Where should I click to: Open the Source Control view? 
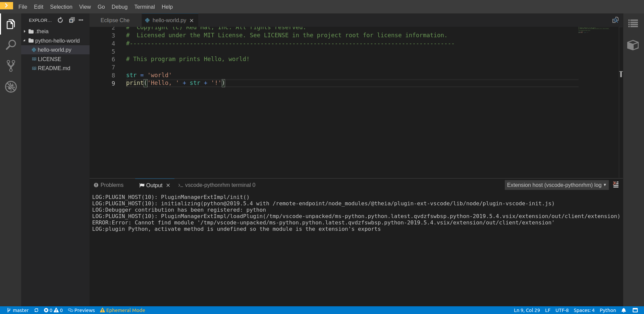click(x=11, y=66)
